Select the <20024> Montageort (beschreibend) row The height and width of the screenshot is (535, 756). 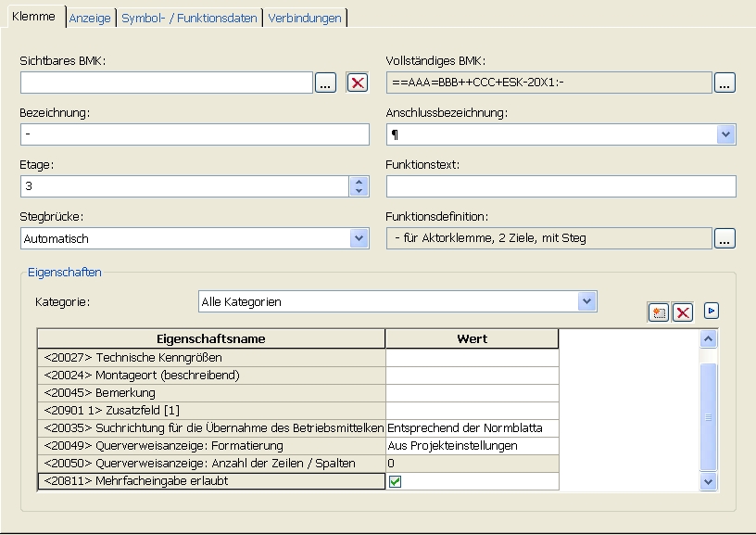(x=211, y=376)
